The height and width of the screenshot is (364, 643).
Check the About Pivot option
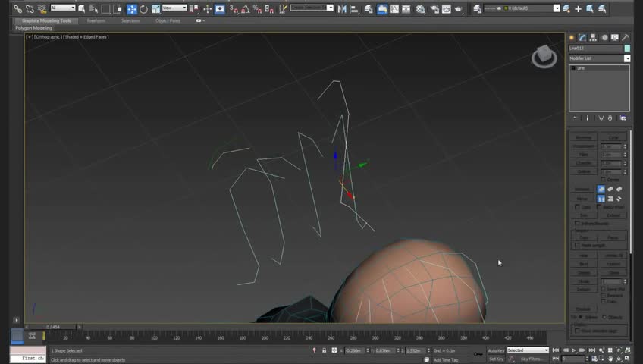coord(601,207)
